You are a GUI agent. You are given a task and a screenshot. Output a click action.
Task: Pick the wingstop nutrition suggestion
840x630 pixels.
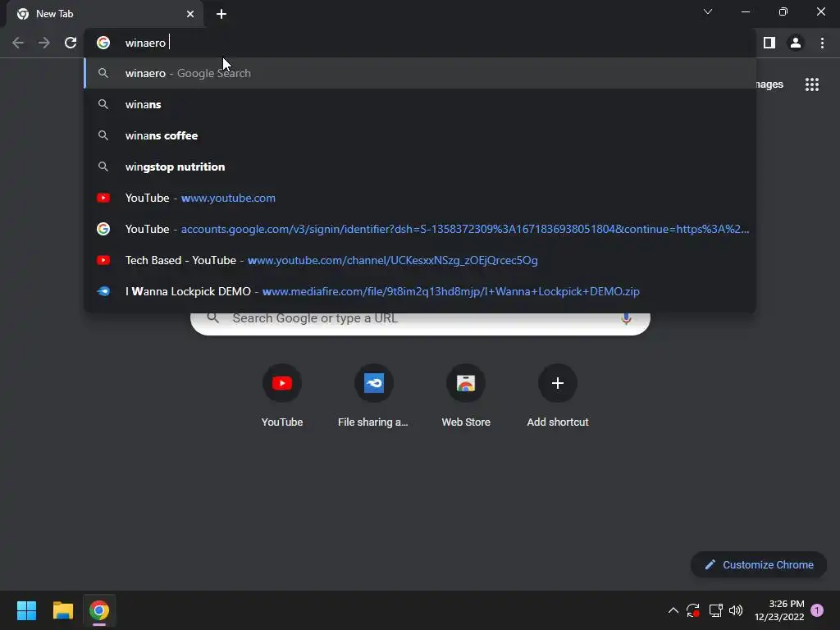(420, 167)
